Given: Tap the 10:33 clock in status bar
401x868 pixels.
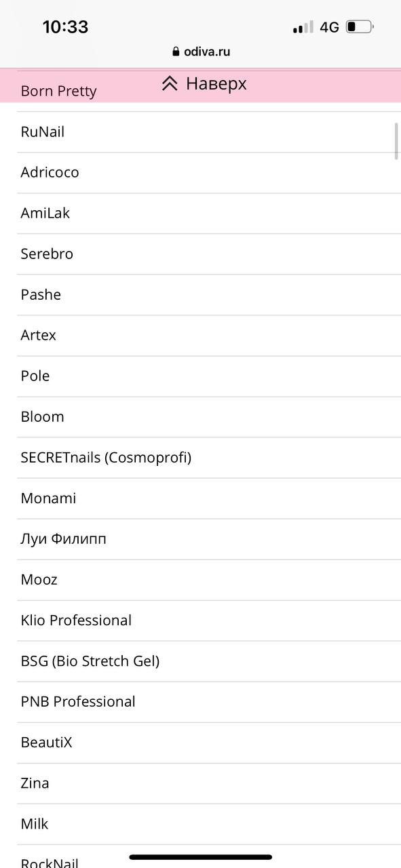Looking at the screenshot, I should click(x=65, y=27).
